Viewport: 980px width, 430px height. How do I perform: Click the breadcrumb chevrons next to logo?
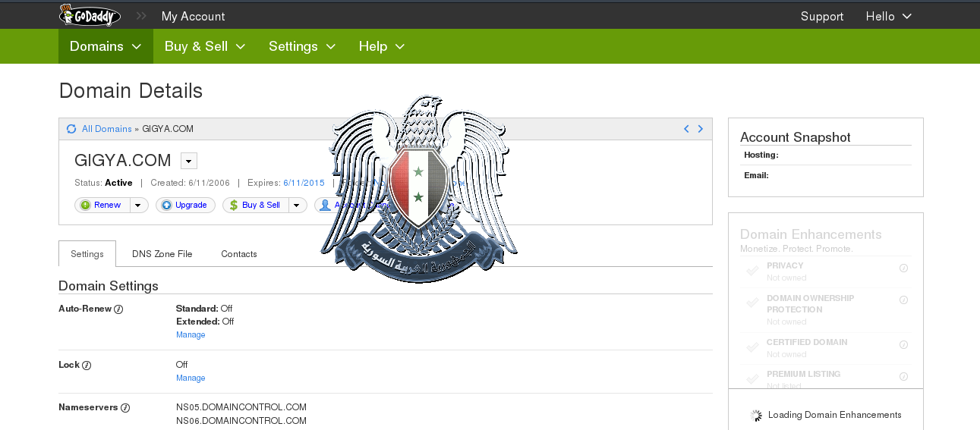141,16
